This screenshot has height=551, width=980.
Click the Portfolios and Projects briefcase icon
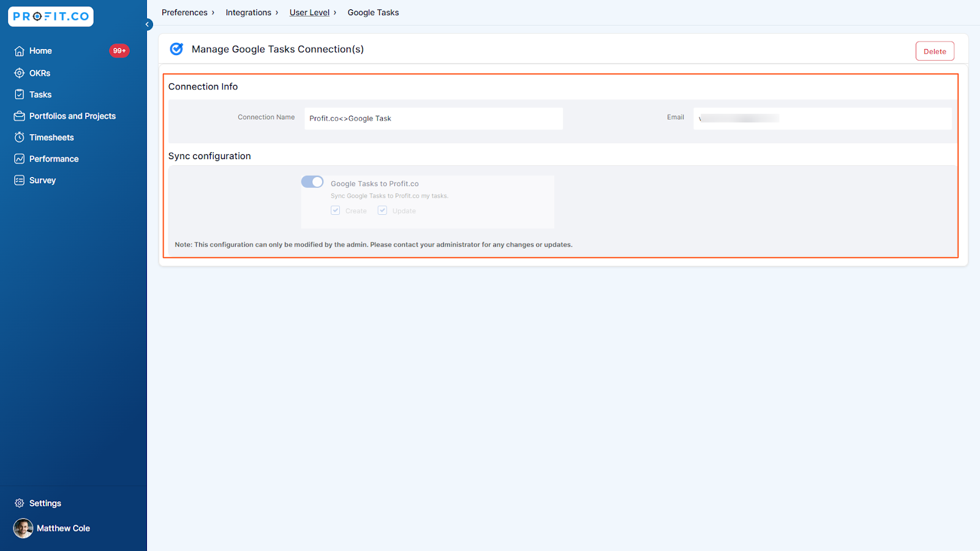pyautogui.click(x=20, y=116)
